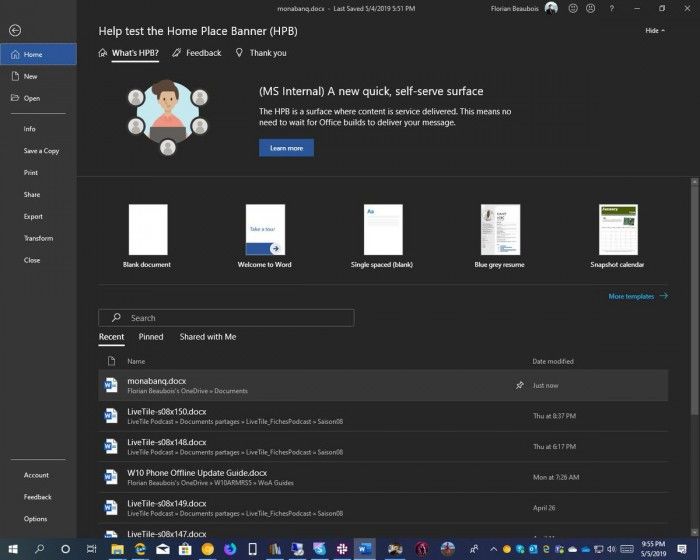
Task: Choose the Single spaced (blank) template
Action: (383, 236)
